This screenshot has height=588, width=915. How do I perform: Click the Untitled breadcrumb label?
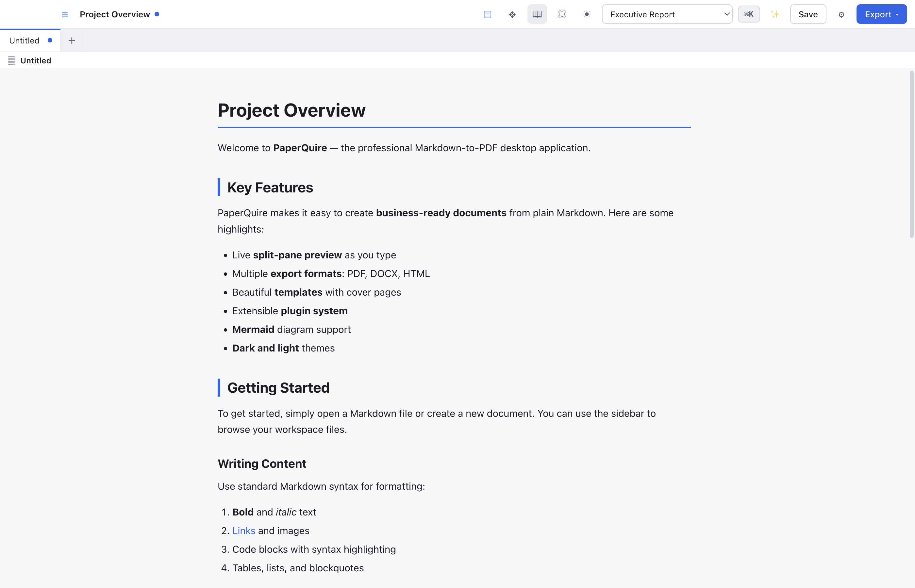[36, 60]
